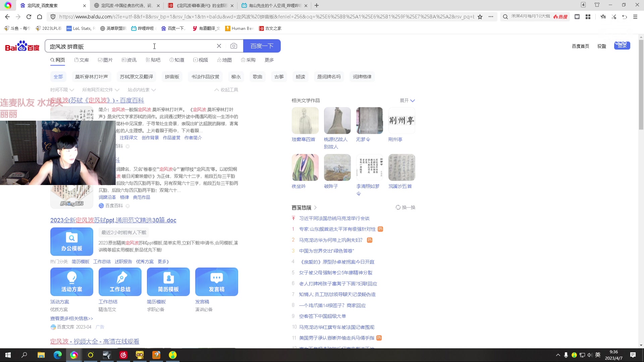Open Windows taskbar search
Screen dimensions: 644x362
pos(24,355)
